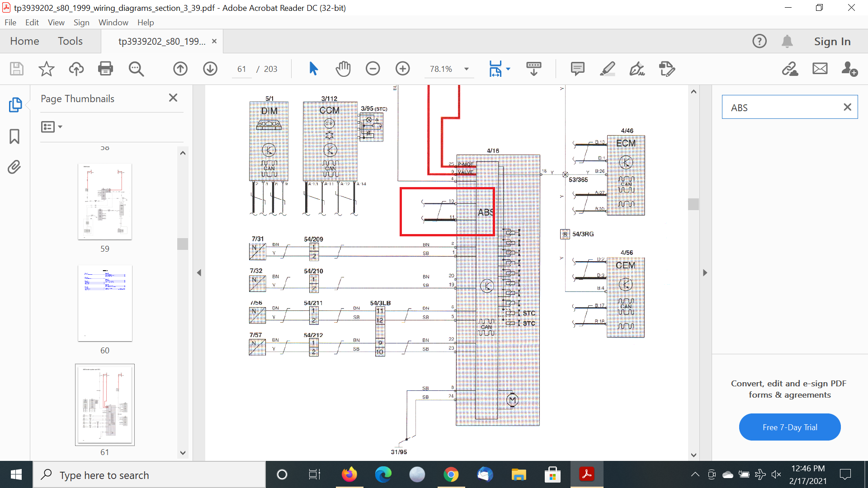Select the Highlight text pen tool
The width and height of the screenshot is (868, 488).
(x=607, y=69)
